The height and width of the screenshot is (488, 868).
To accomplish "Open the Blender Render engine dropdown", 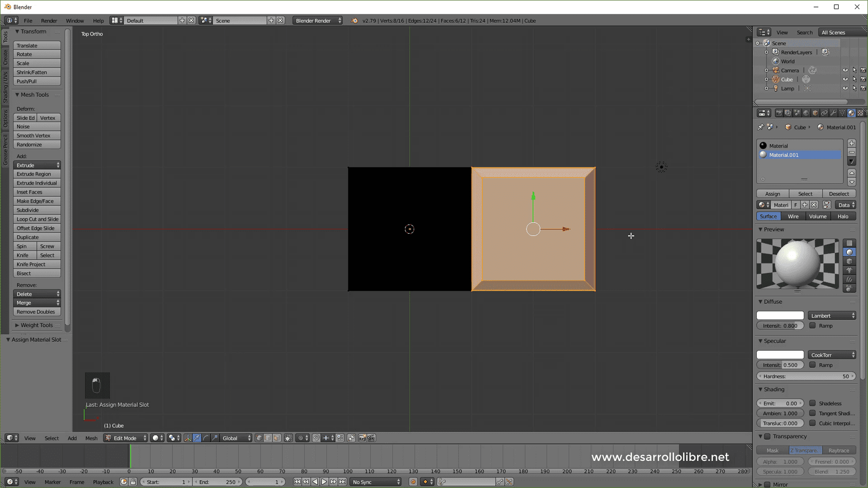I will click(317, 21).
